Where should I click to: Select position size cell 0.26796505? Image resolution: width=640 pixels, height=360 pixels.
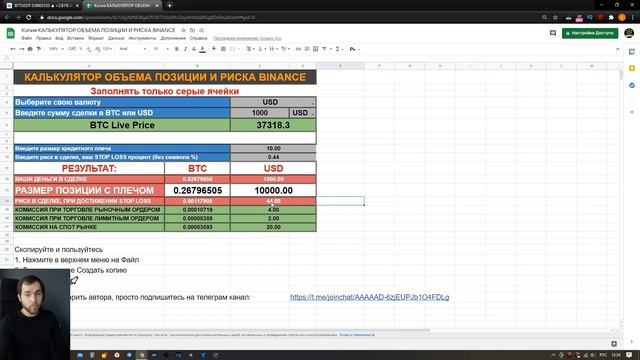[198, 190]
